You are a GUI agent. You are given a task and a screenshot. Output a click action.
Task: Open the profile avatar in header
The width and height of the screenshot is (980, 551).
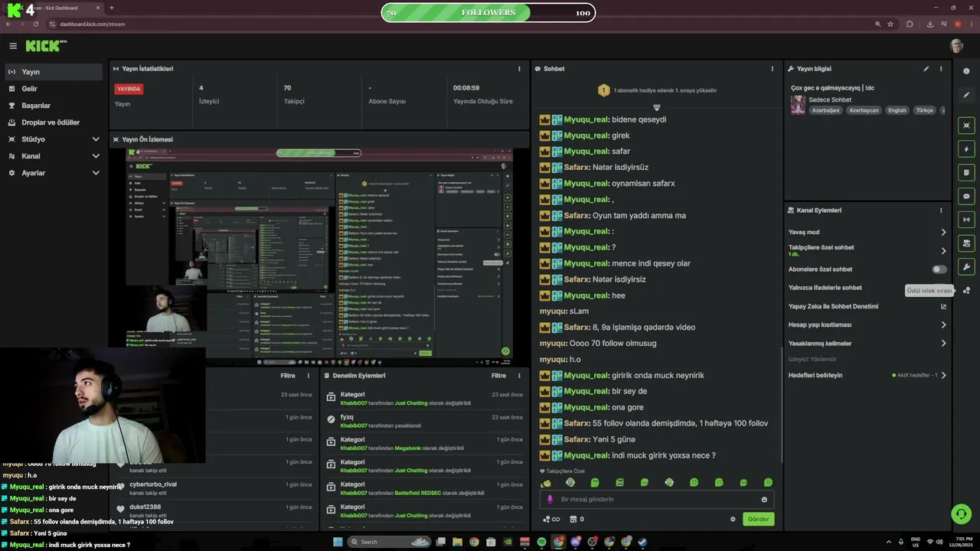coord(956,46)
